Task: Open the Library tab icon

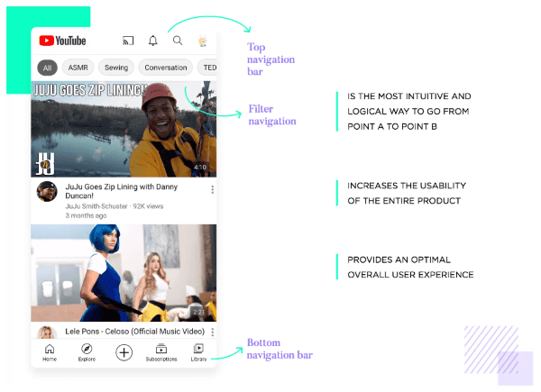Action: (x=198, y=351)
